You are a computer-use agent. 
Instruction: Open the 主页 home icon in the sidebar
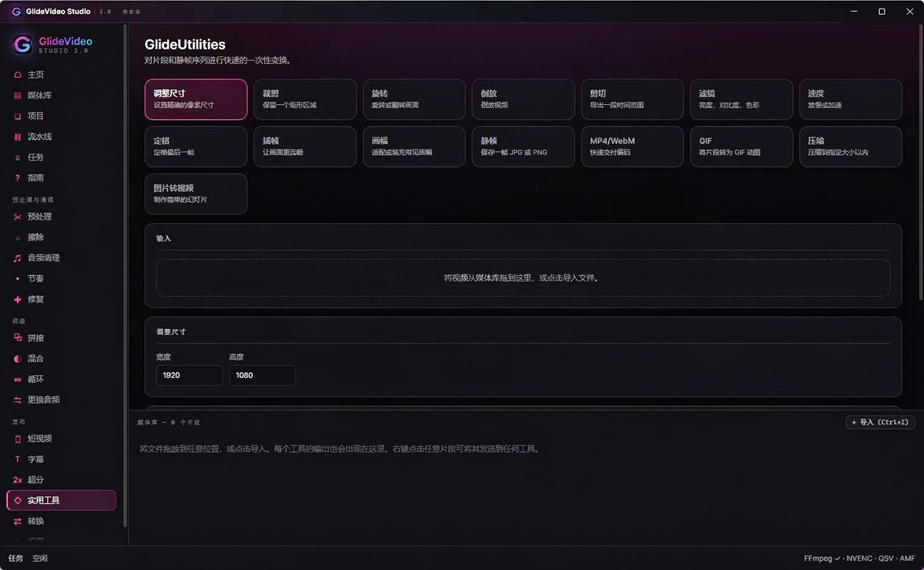[x=17, y=75]
